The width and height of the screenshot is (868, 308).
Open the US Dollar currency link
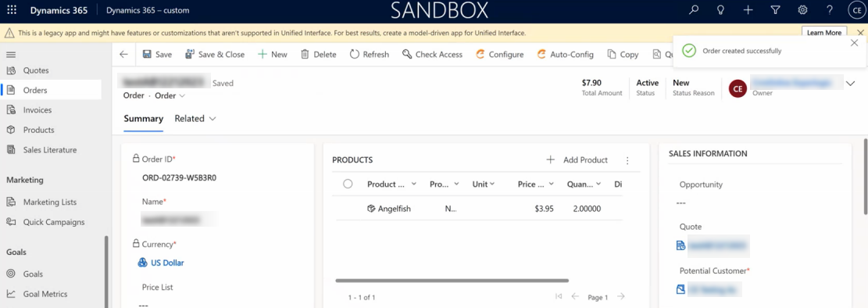tap(167, 263)
